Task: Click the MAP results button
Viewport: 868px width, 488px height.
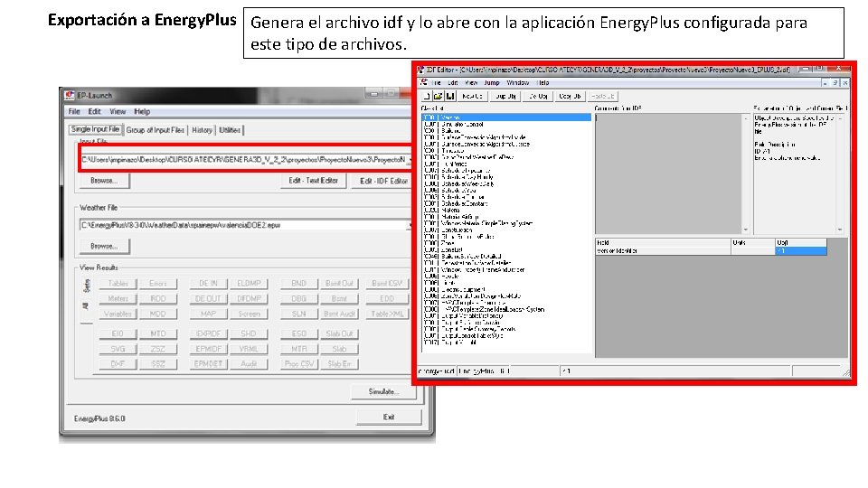Action: [208, 314]
